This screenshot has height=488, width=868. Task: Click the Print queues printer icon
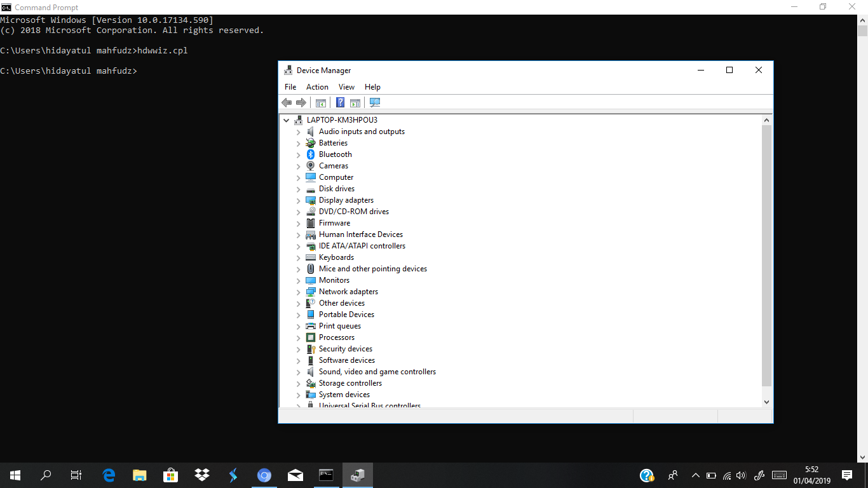(x=311, y=326)
